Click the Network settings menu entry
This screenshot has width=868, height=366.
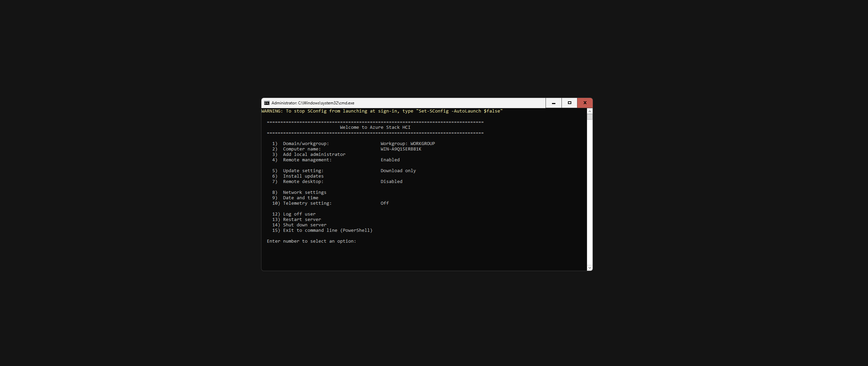click(x=304, y=192)
